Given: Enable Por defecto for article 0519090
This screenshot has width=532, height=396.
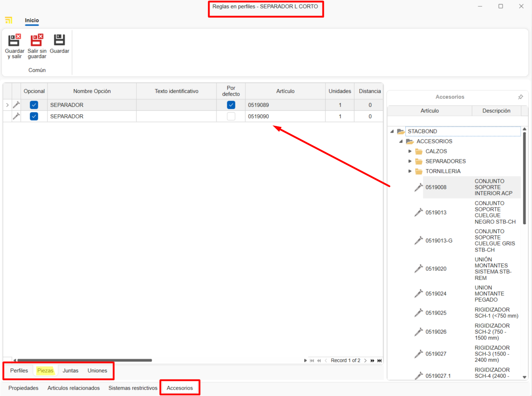Looking at the screenshot, I should point(231,117).
